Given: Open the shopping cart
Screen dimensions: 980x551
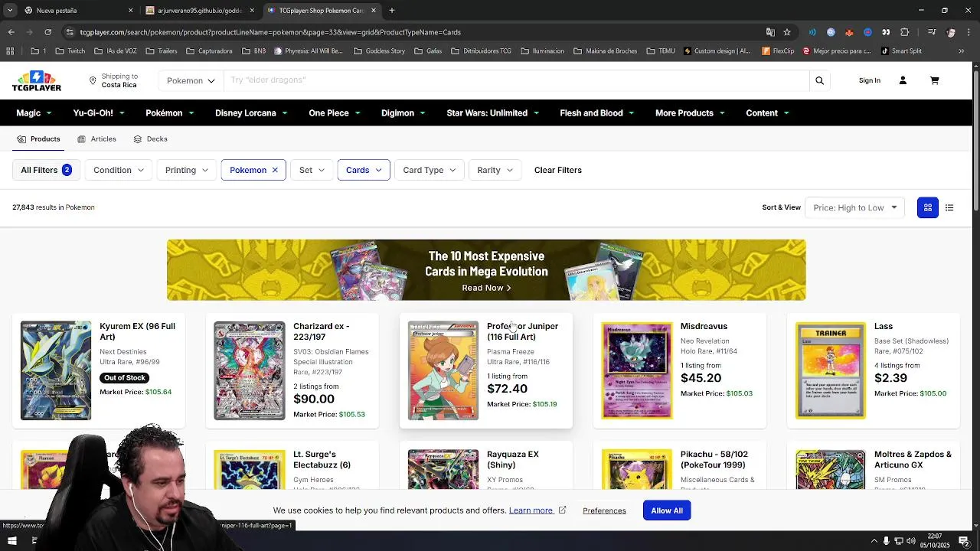Looking at the screenshot, I should point(934,80).
